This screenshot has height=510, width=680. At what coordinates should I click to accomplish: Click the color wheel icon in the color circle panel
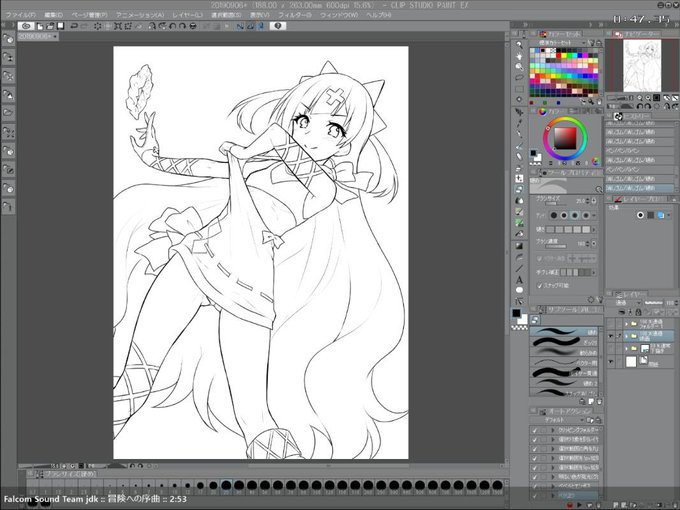[542, 111]
